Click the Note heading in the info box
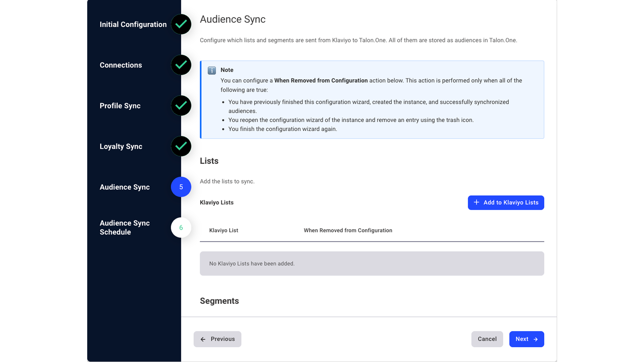Screen dimensions: 644x362 [227, 70]
